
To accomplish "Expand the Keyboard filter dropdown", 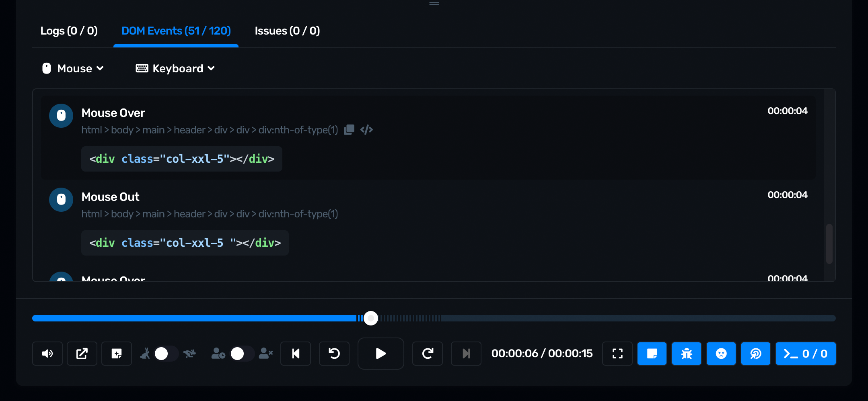I will coord(175,69).
